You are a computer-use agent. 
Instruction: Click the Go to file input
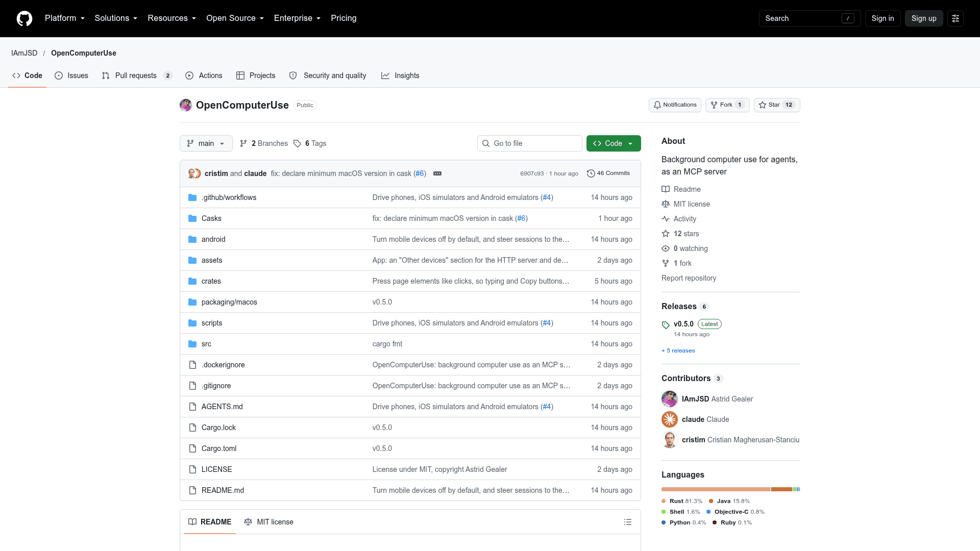click(530, 143)
